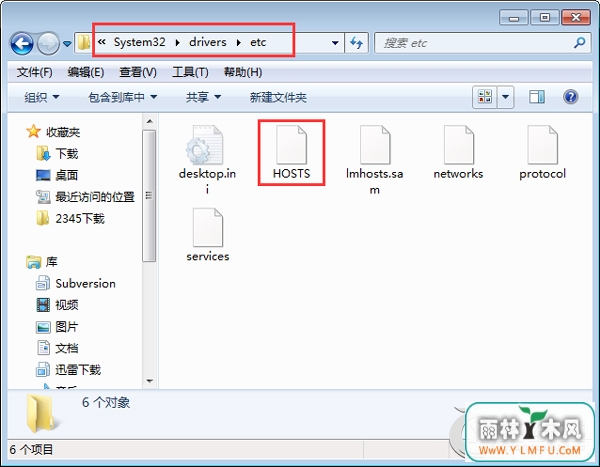
Task: Open the recent pages dropdown arrow
Action: tap(67, 44)
